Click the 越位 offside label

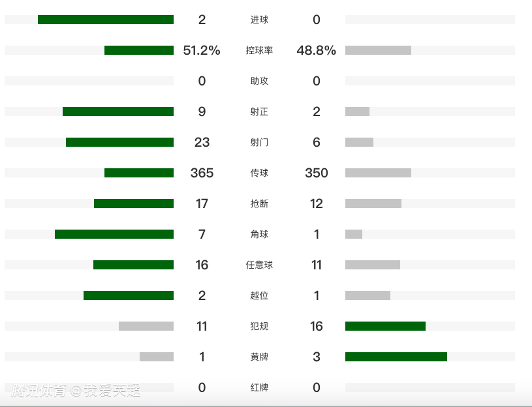coord(259,295)
